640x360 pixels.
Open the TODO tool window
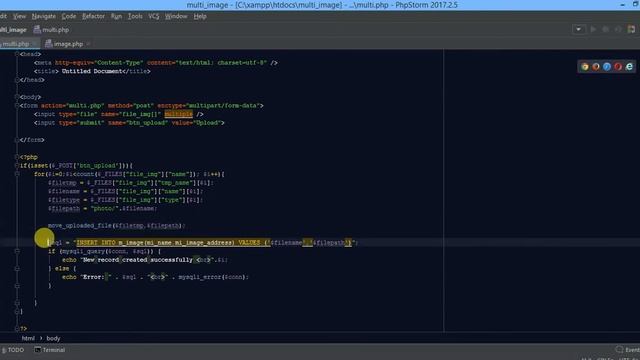13,350
